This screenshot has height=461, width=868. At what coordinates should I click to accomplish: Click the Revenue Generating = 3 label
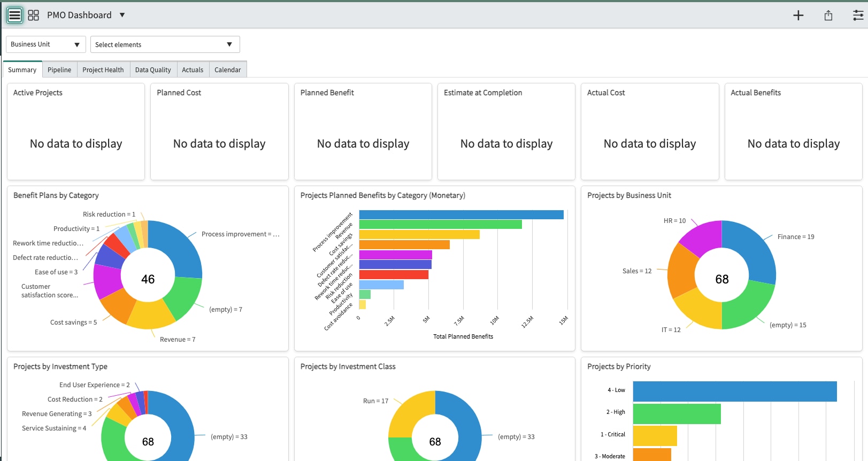57,414
